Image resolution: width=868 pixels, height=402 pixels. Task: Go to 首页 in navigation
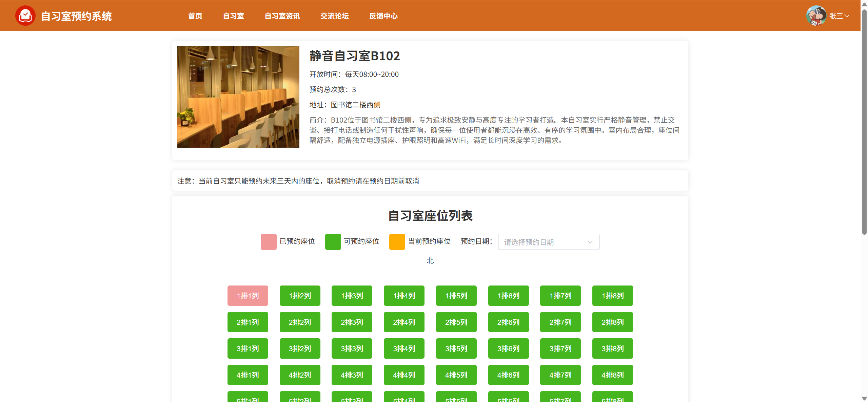(x=195, y=16)
